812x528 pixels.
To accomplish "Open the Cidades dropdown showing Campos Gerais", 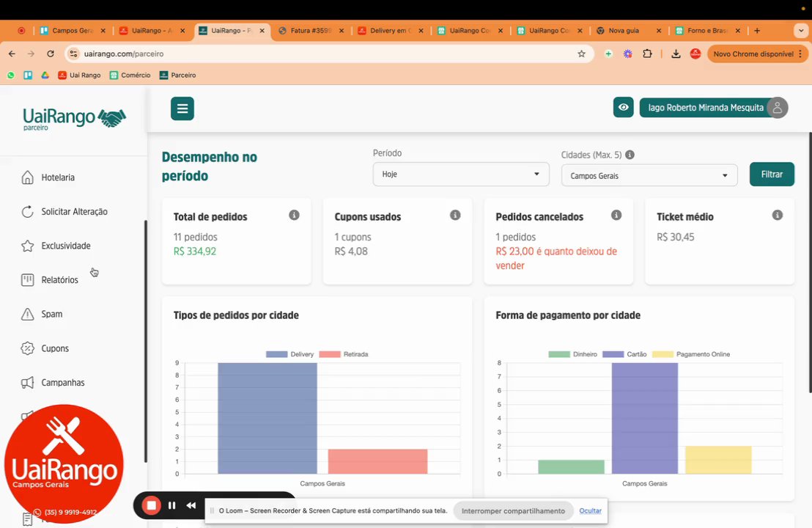I will pos(649,176).
